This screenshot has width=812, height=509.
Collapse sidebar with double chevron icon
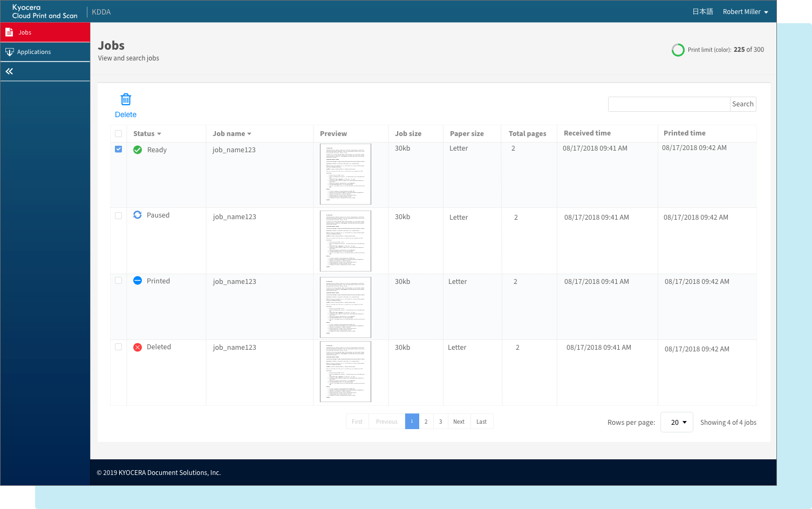(x=9, y=71)
